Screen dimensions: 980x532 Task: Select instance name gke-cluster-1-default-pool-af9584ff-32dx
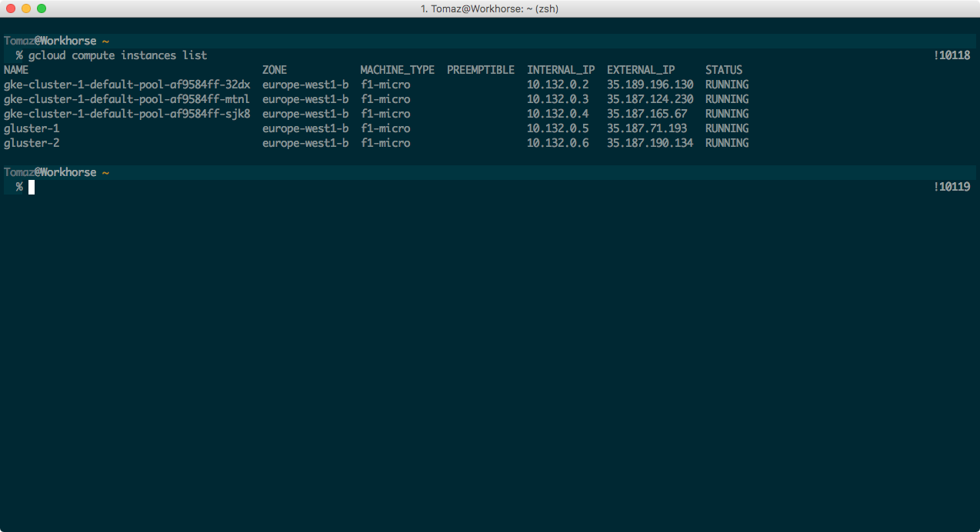click(x=127, y=85)
